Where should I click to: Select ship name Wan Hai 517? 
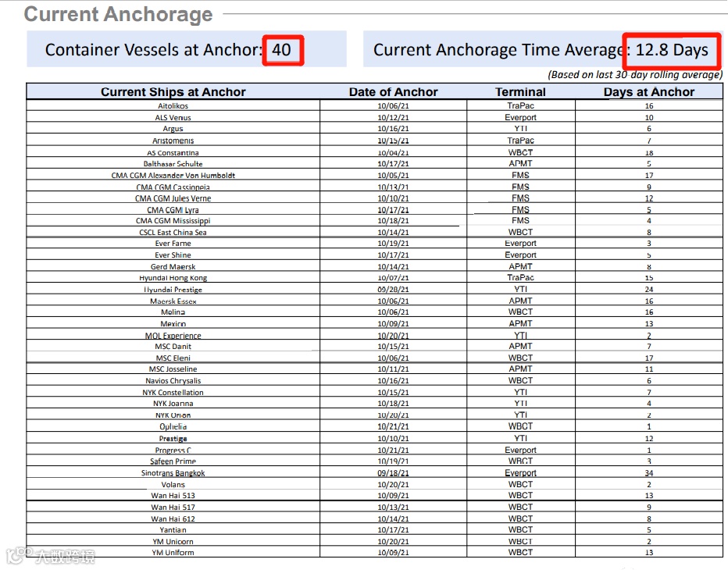(173, 507)
